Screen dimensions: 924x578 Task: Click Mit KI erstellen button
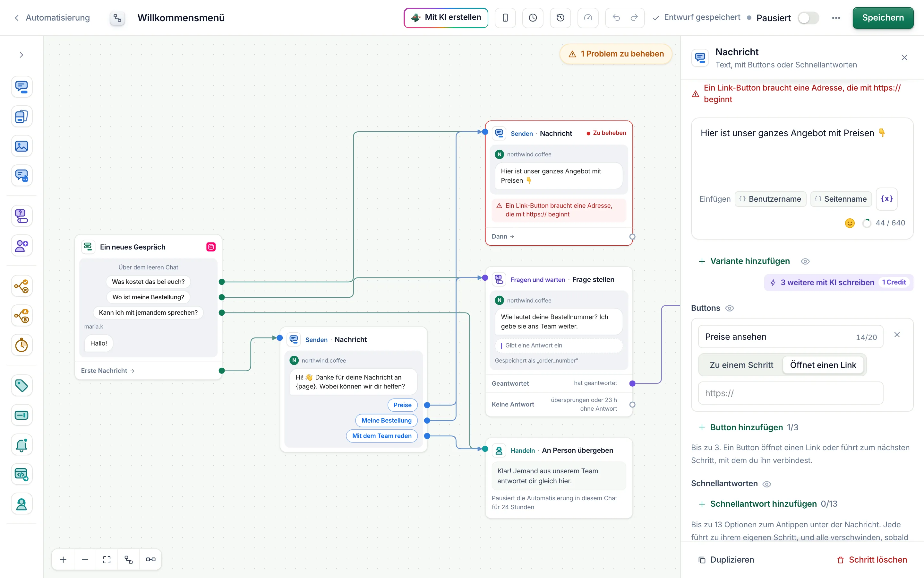[446, 18]
